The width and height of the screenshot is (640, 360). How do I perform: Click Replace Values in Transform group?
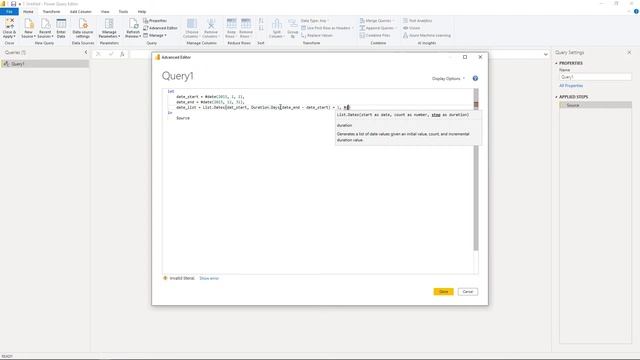317,36
